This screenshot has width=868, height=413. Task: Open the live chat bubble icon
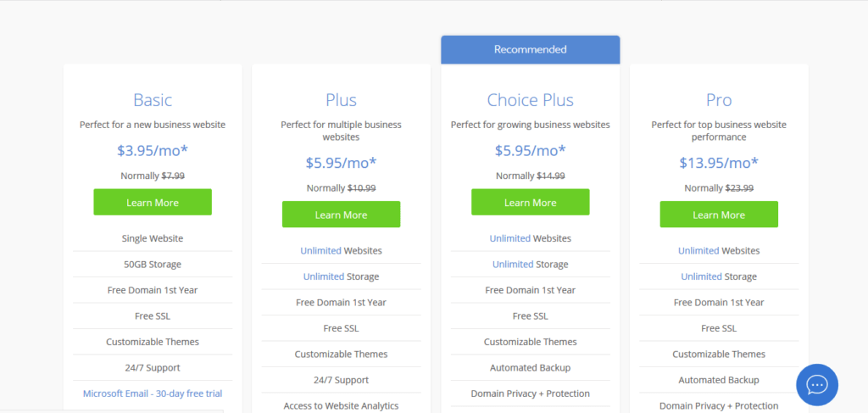[816, 385]
